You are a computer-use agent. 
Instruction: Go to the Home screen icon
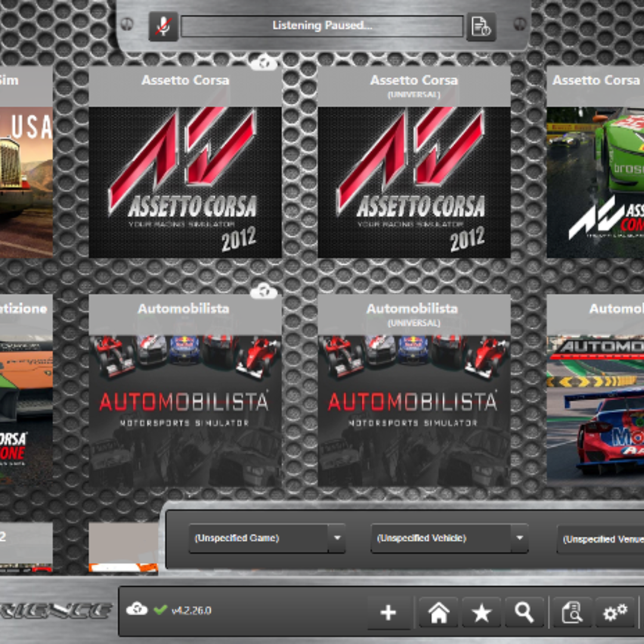438,612
